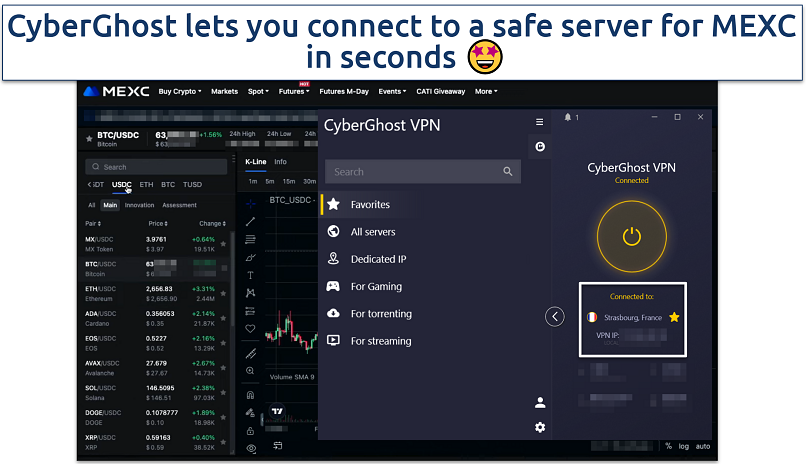806x464 pixels.
Task: Open the CyberGhost account profile icon
Action: point(540,402)
